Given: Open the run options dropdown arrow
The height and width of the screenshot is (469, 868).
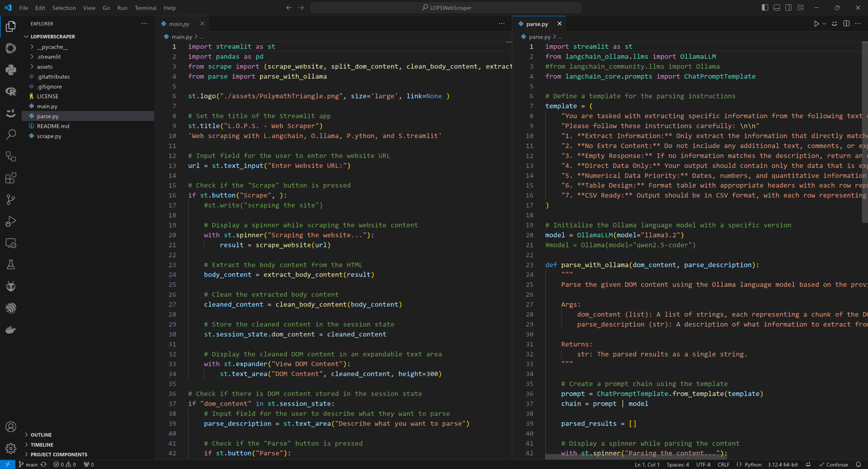Looking at the screenshot, I should pyautogui.click(x=824, y=24).
